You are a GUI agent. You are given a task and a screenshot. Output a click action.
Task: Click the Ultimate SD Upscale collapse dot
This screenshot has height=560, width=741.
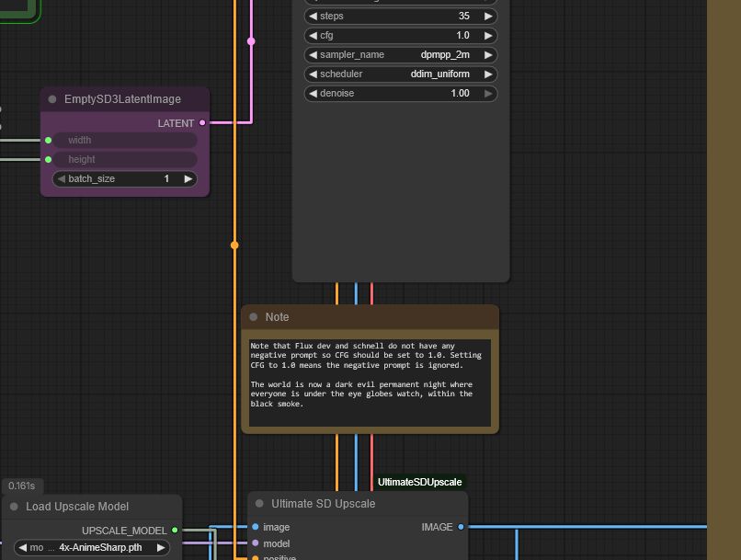(x=260, y=504)
